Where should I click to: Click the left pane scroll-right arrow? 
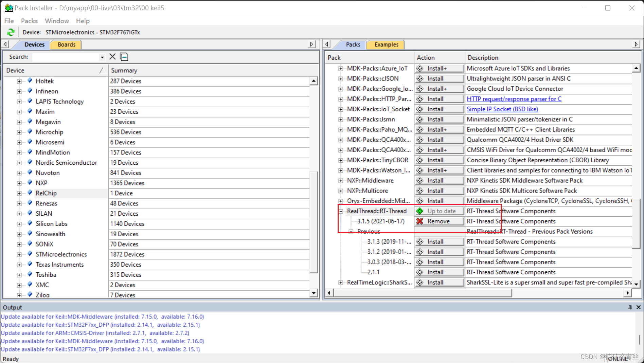(x=312, y=44)
